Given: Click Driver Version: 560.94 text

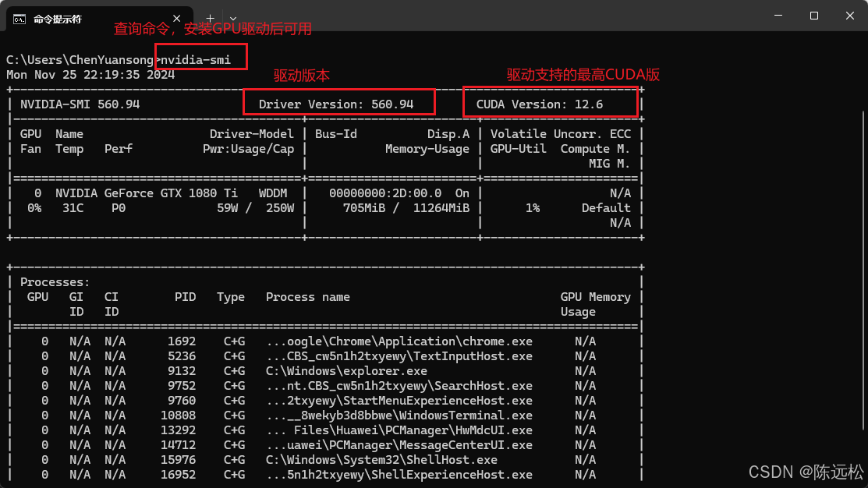Looking at the screenshot, I should tap(336, 104).
